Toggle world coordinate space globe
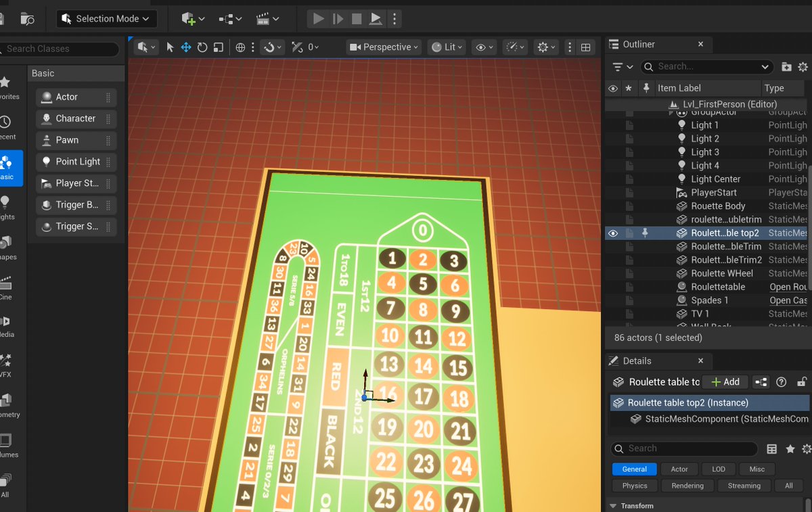This screenshot has height=512, width=812. pyautogui.click(x=240, y=47)
